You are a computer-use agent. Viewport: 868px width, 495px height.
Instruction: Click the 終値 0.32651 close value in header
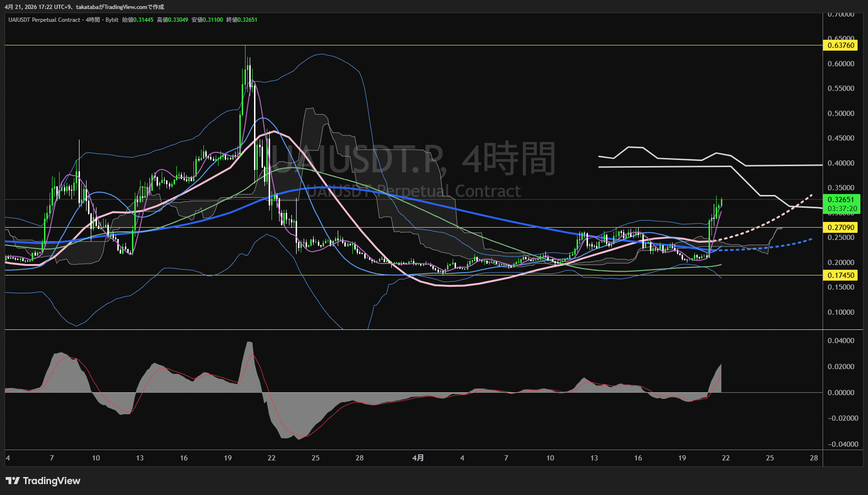tap(242, 20)
